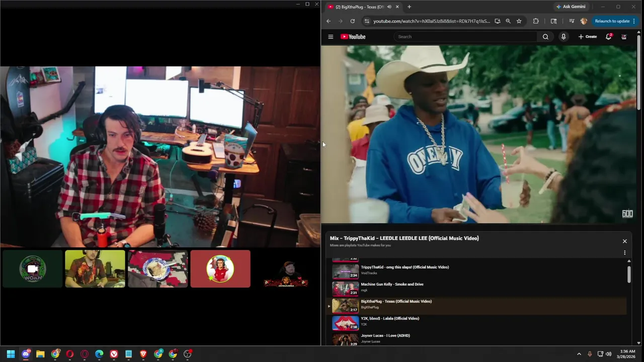Open YouTube notifications bell
The image size is (644, 362).
coord(609,37)
